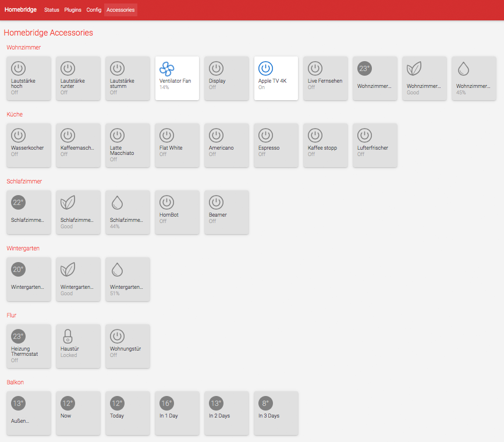
Task: Click the Schlafzimmer air quality leaf icon
Action: (x=68, y=202)
